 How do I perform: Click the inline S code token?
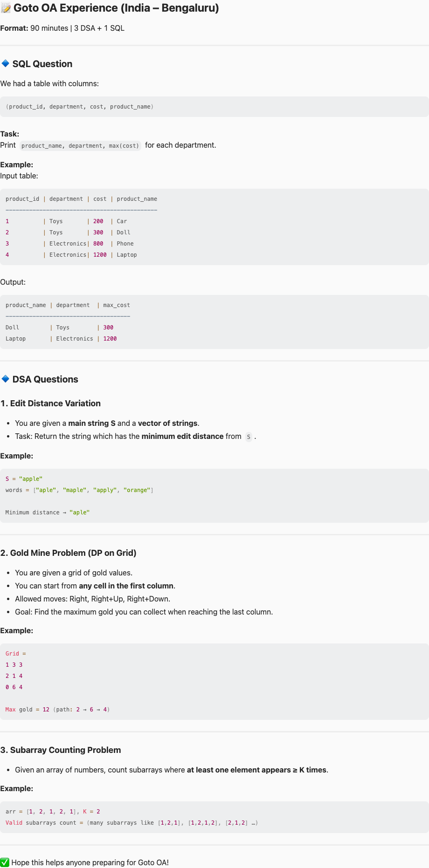coord(249,437)
